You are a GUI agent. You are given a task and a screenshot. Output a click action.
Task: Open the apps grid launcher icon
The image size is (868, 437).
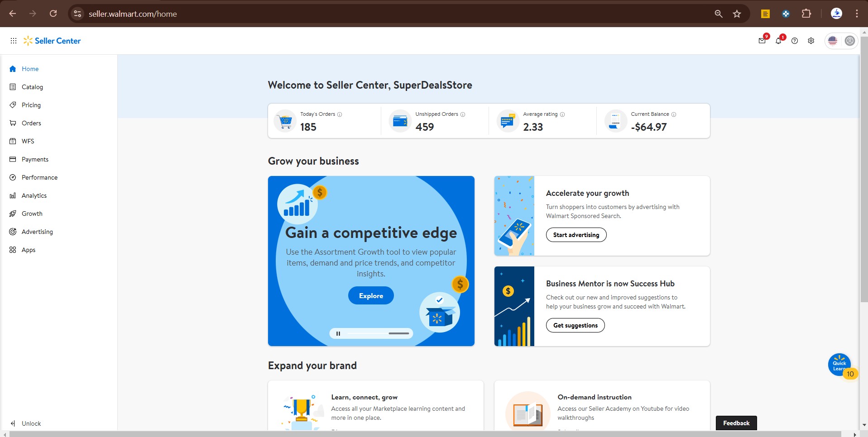pos(14,41)
